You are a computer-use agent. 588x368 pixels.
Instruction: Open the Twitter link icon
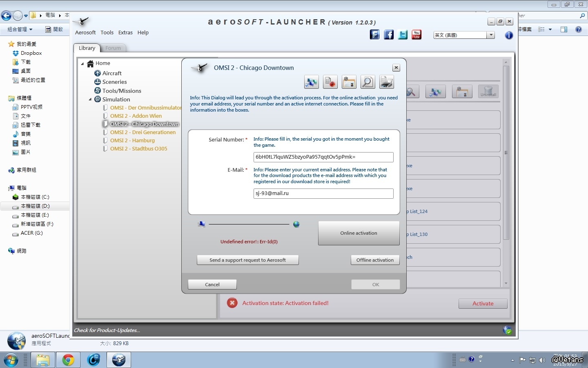click(403, 35)
